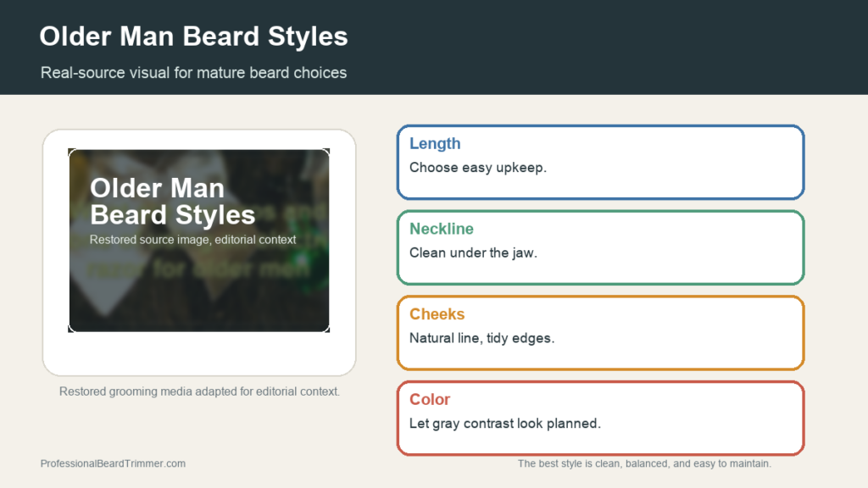Viewport: 868px width, 488px height.
Task: Click 'Let gray contrast look planned.' text
Action: click(505, 424)
